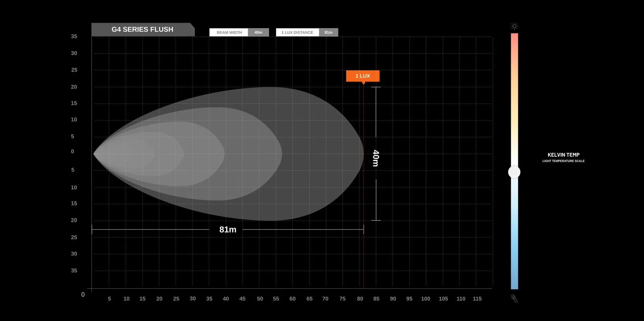Select the G4 SERIES FLUSH tab
This screenshot has height=321, width=644.
[x=143, y=29]
